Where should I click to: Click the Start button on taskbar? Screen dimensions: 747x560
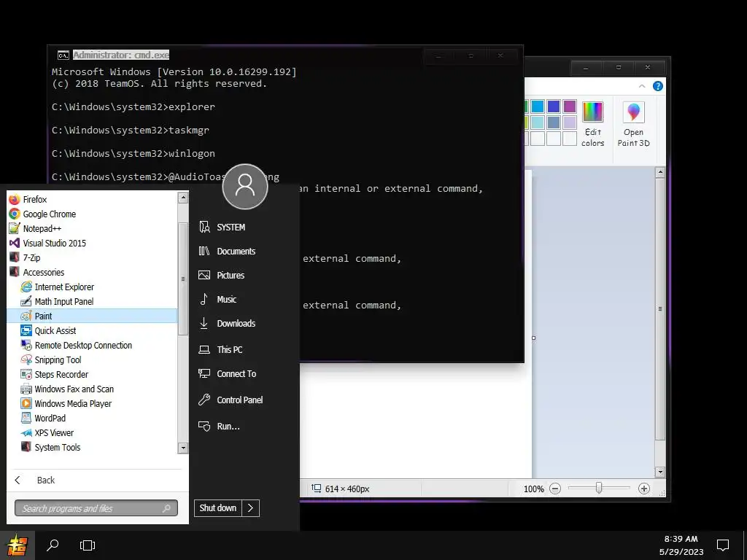click(18, 545)
